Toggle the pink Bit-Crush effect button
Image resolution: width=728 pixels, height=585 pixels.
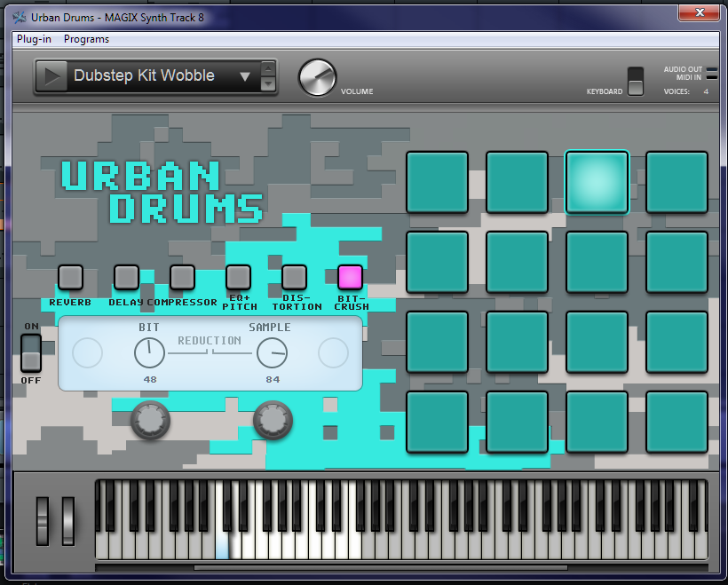350,277
